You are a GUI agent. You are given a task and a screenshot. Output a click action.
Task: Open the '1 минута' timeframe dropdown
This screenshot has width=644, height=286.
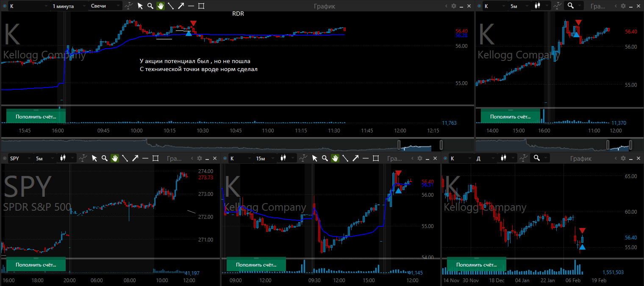point(69,6)
